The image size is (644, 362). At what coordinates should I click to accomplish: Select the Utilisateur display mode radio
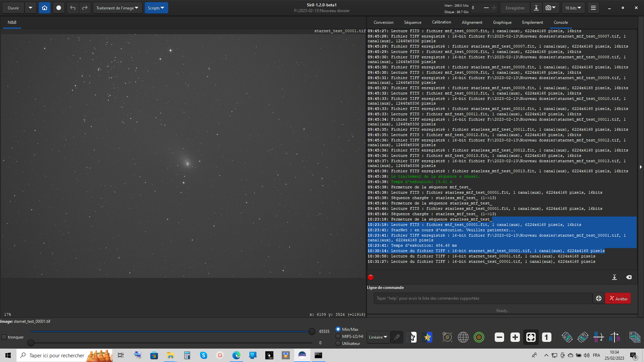[338, 343]
